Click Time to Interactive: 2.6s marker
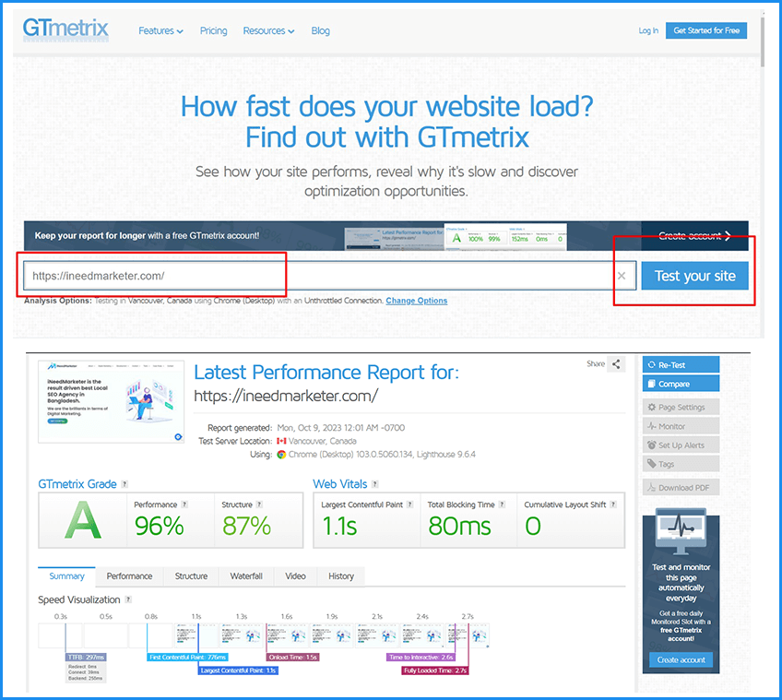The image size is (782, 700). tap(421, 657)
